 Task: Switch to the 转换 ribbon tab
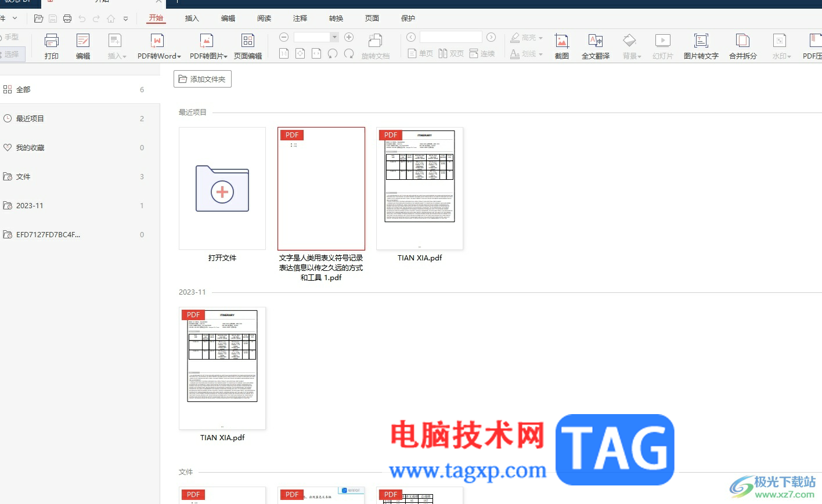[x=336, y=19]
